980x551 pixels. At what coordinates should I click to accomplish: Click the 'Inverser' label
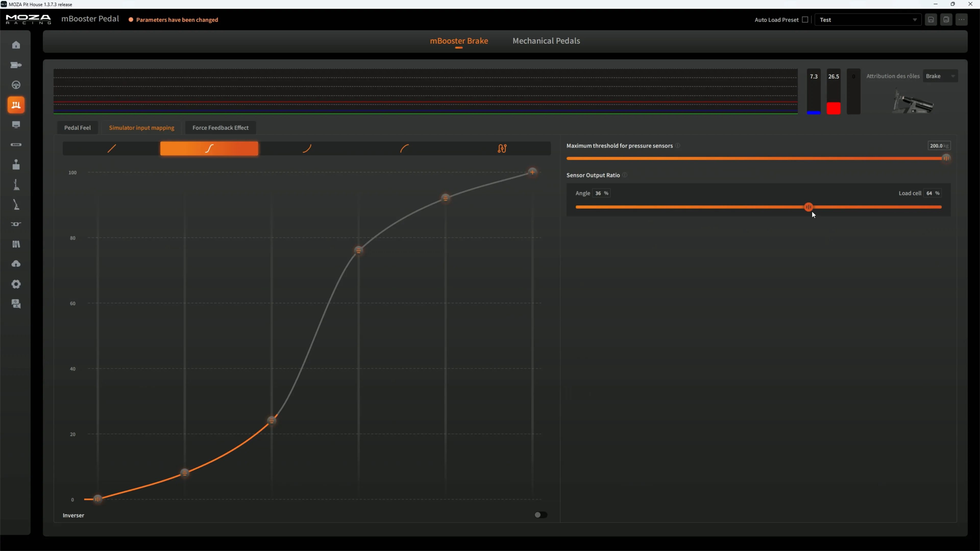coord(73,515)
